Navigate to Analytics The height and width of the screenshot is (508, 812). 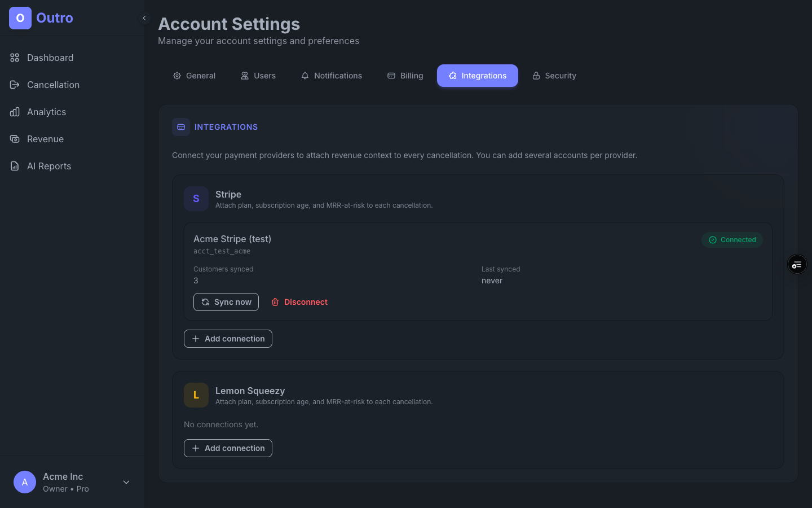[x=72, y=112]
